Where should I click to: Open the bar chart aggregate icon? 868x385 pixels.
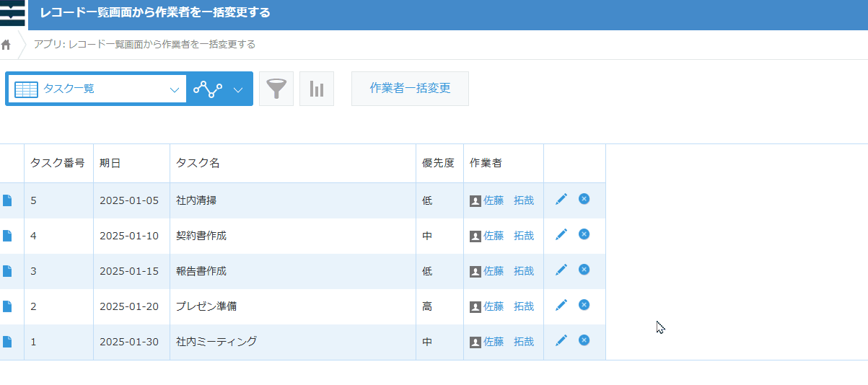[x=317, y=89]
